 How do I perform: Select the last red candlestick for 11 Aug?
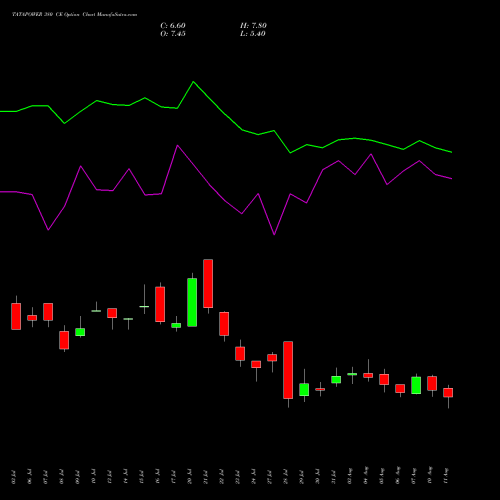pyautogui.click(x=448, y=393)
